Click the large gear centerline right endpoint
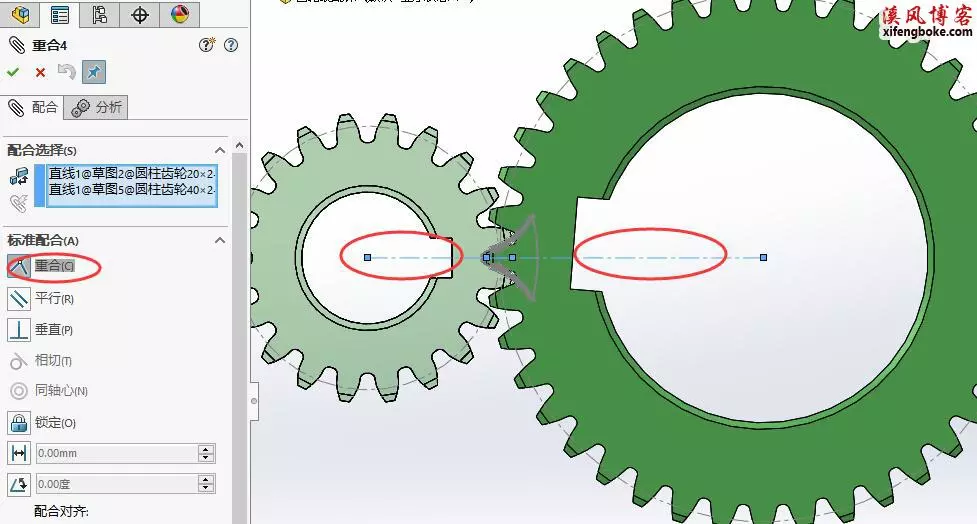Screen dimensions: 977x524 coord(763,257)
